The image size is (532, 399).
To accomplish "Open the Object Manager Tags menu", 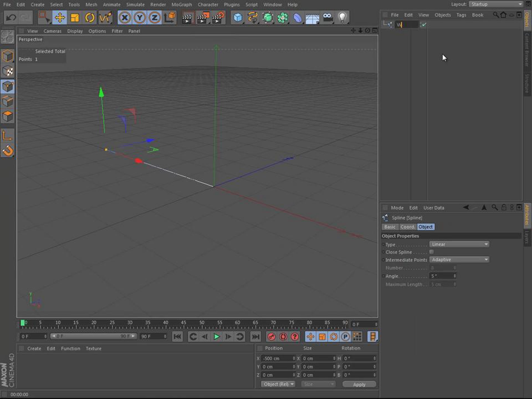I will (x=461, y=15).
